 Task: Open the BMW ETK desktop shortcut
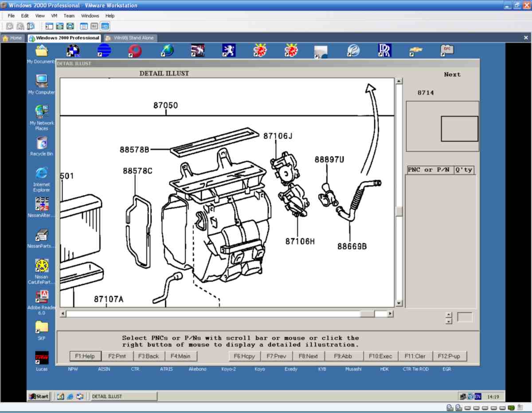click(x=73, y=51)
